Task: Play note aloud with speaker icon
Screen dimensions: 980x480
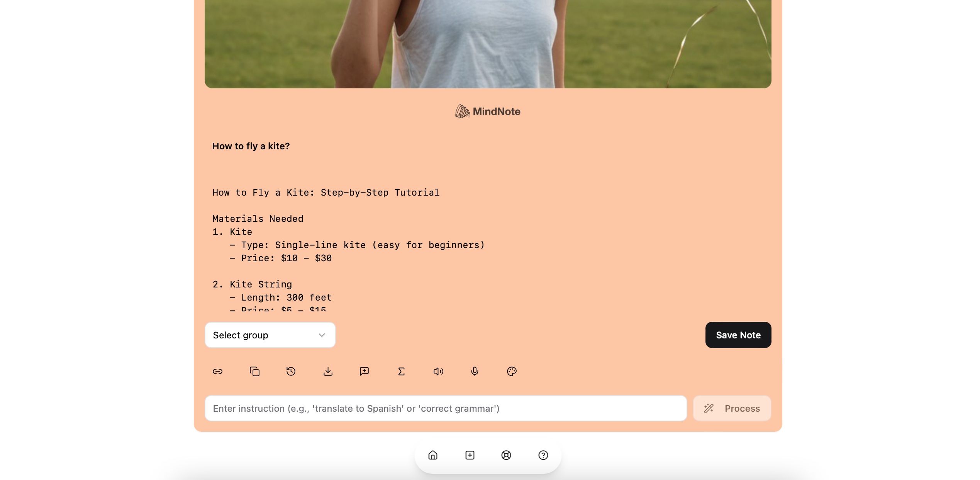Action: (x=438, y=371)
